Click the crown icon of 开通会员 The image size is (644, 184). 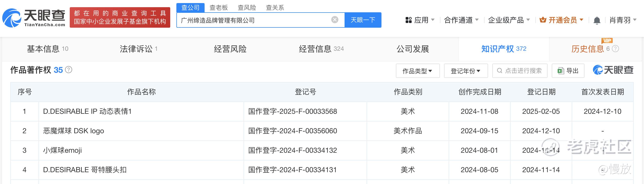pos(543,20)
